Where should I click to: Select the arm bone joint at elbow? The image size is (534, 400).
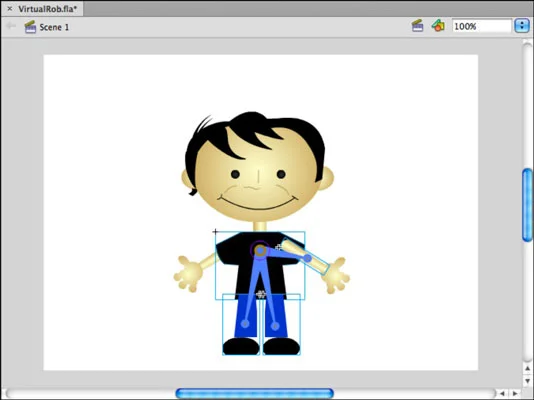[308, 258]
